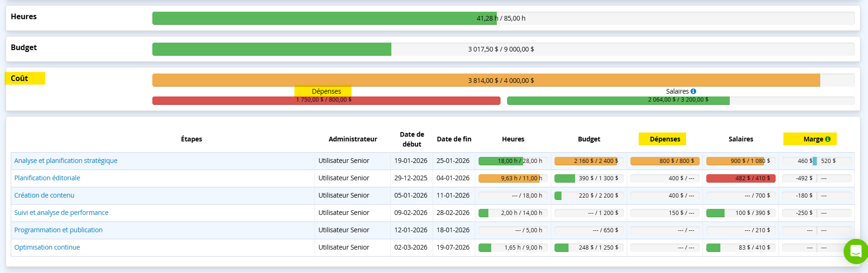This screenshot has height=273, width=868.
Task: Click the Budget progress bar showing 3 017,50 $
Action: click(503, 49)
